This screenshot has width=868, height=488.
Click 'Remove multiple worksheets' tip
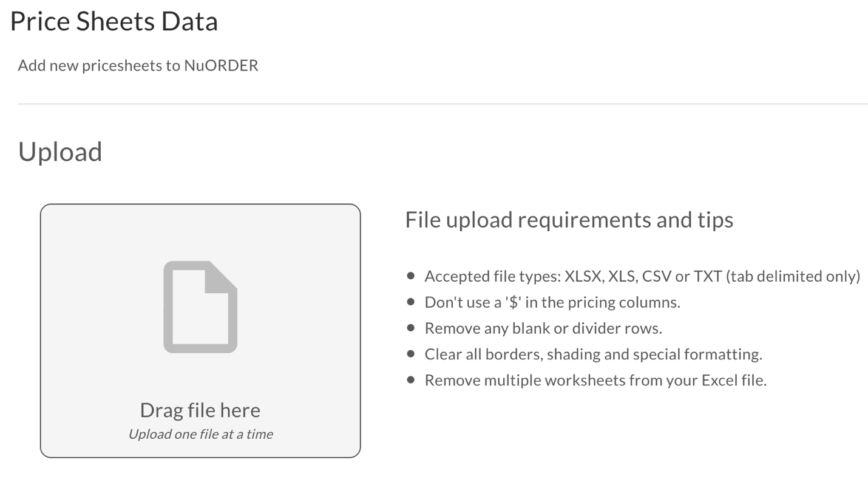pos(596,381)
